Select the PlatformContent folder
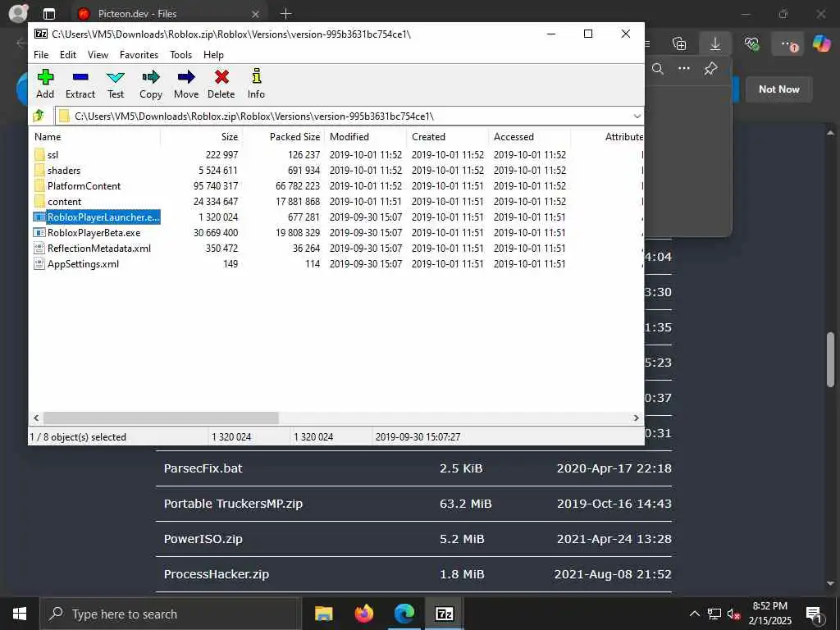The width and height of the screenshot is (840, 630). [x=84, y=186]
